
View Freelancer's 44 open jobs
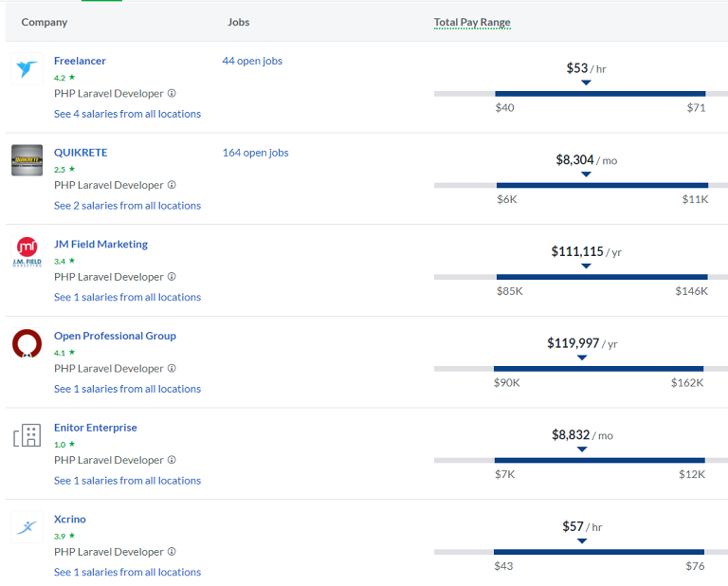(x=252, y=61)
